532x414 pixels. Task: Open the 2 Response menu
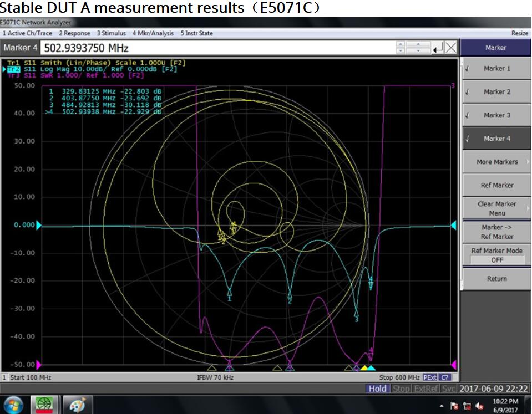pyautogui.click(x=75, y=33)
